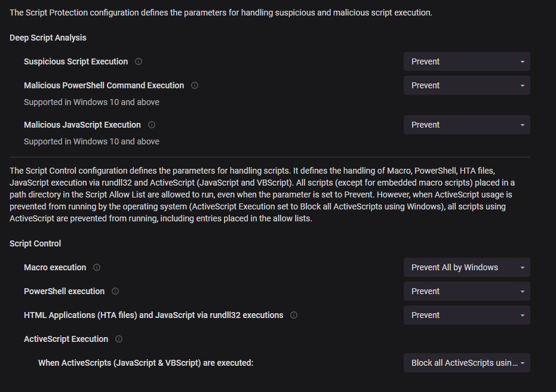Click info icon next to ActiveScript Execution
This screenshot has width=556, height=392.
coord(119,339)
